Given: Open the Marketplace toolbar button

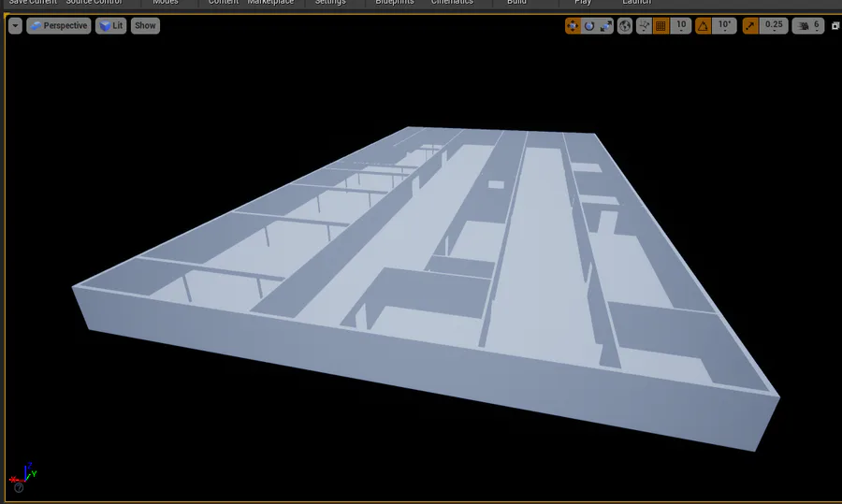Looking at the screenshot, I should pyautogui.click(x=270, y=3).
